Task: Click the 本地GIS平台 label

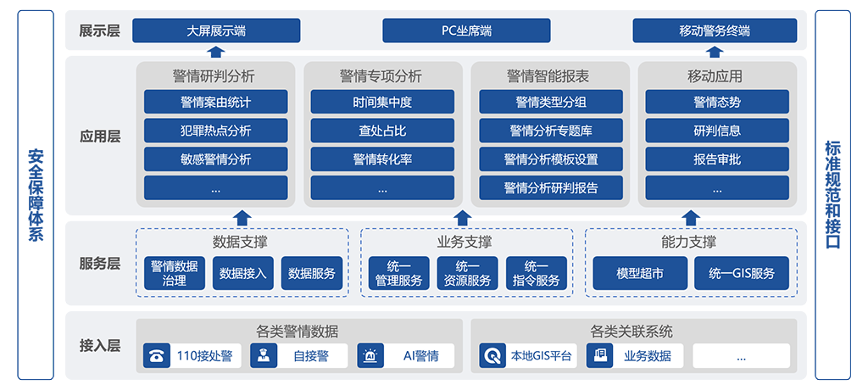Action: tap(541, 356)
